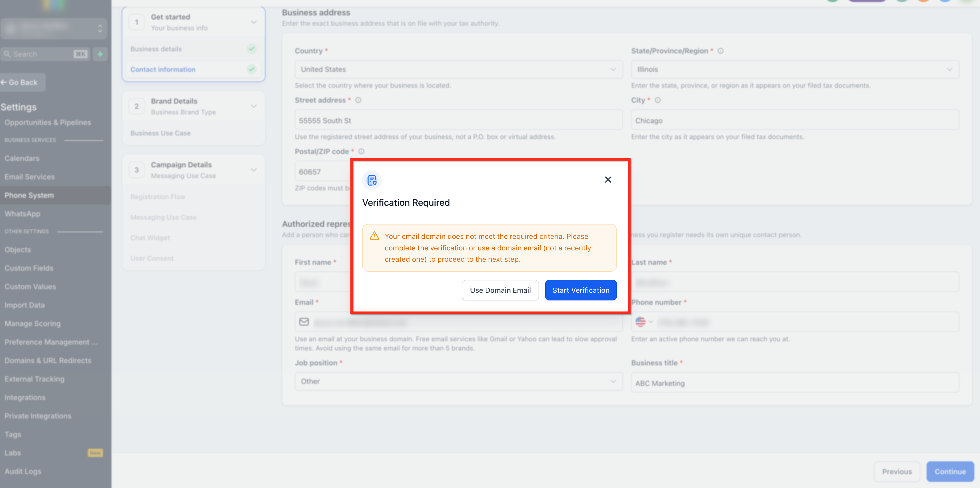The width and height of the screenshot is (980, 488).
Task: Click the Business title input field
Action: [795, 383]
